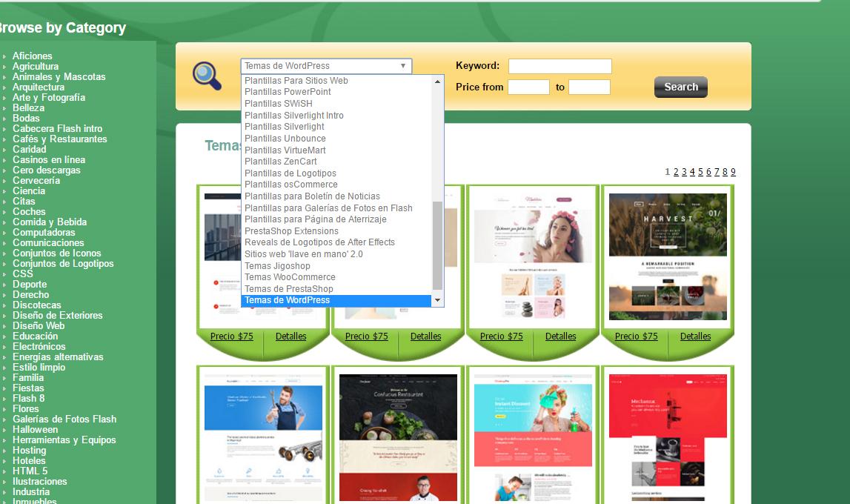The height and width of the screenshot is (504, 850).
Task: Open the category combo box arrow
Action: tap(404, 66)
